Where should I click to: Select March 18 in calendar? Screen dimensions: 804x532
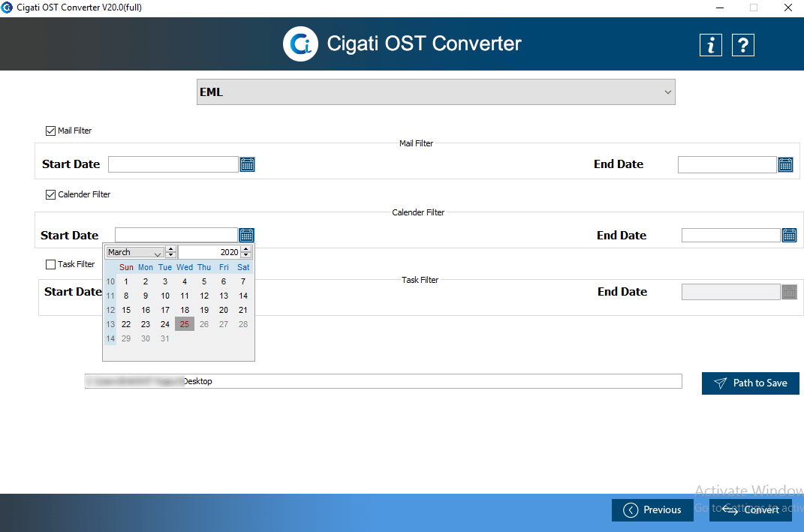[185, 310]
